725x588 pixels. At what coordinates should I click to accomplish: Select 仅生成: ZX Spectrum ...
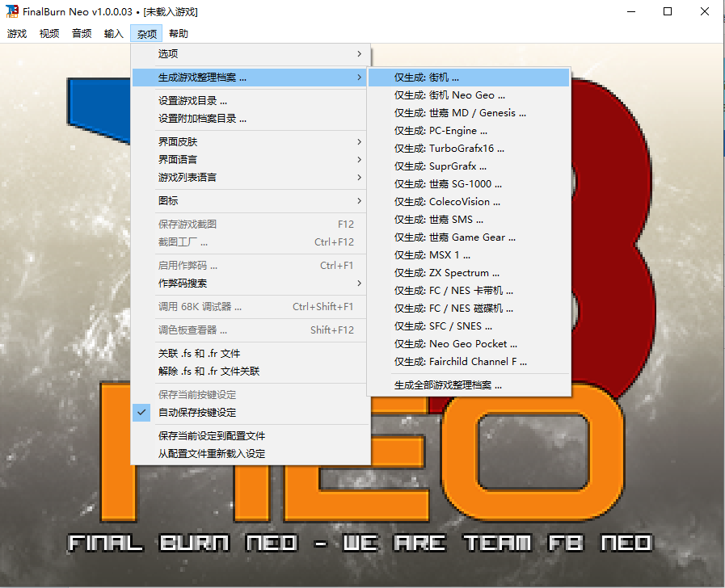pyautogui.click(x=469, y=273)
